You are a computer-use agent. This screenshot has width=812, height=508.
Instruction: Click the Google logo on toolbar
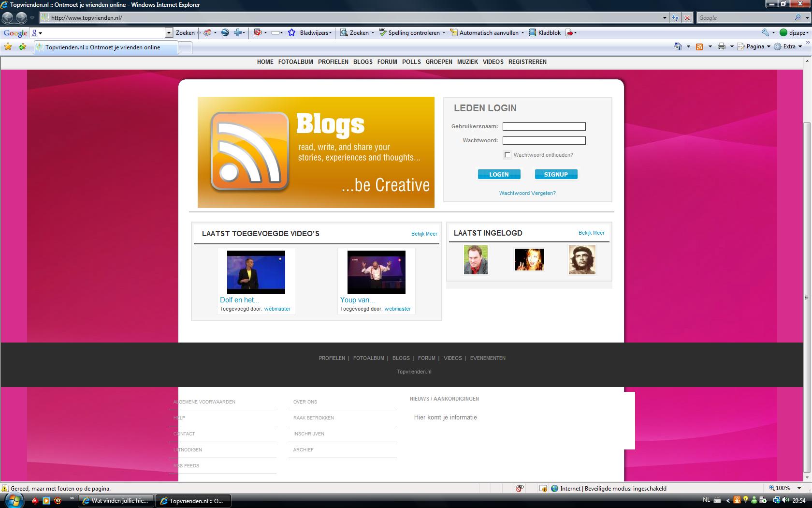(15, 33)
